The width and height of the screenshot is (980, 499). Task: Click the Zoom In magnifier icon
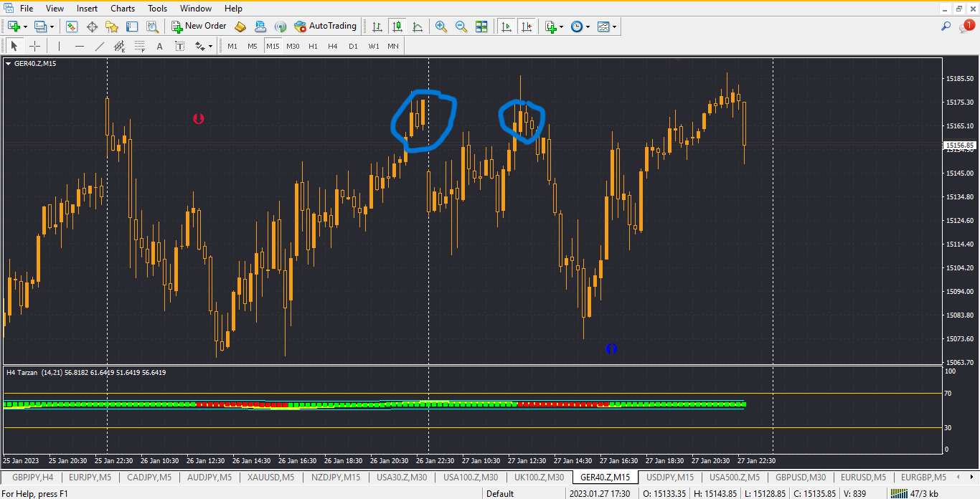441,27
